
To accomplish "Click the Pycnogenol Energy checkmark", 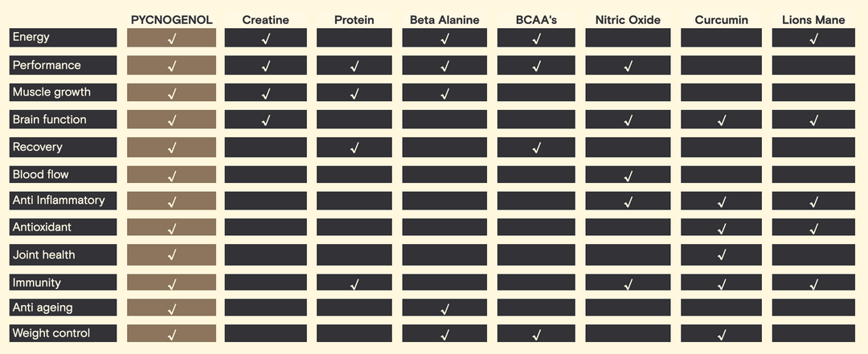I will [x=172, y=39].
